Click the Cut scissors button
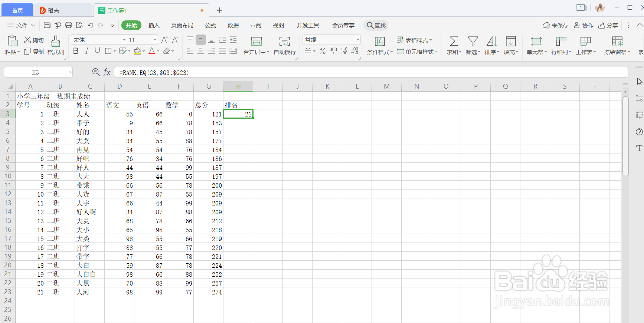 [34, 40]
